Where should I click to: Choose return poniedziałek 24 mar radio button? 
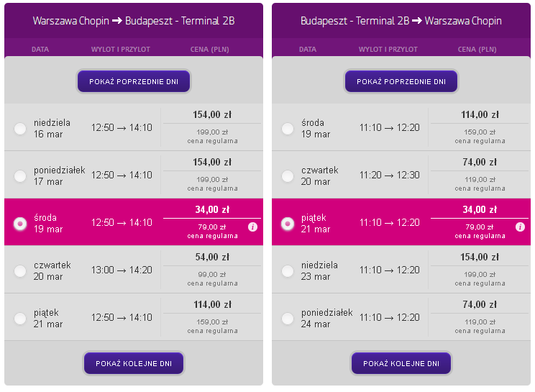[288, 319]
